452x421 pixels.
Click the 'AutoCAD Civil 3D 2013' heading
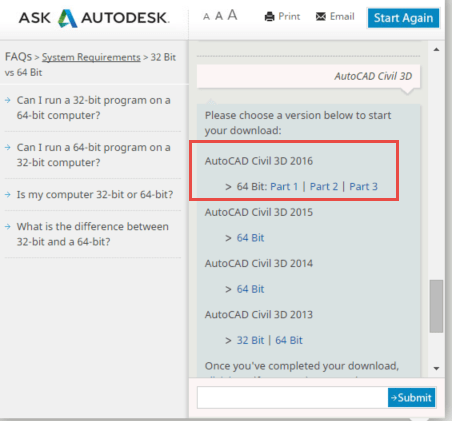259,315
